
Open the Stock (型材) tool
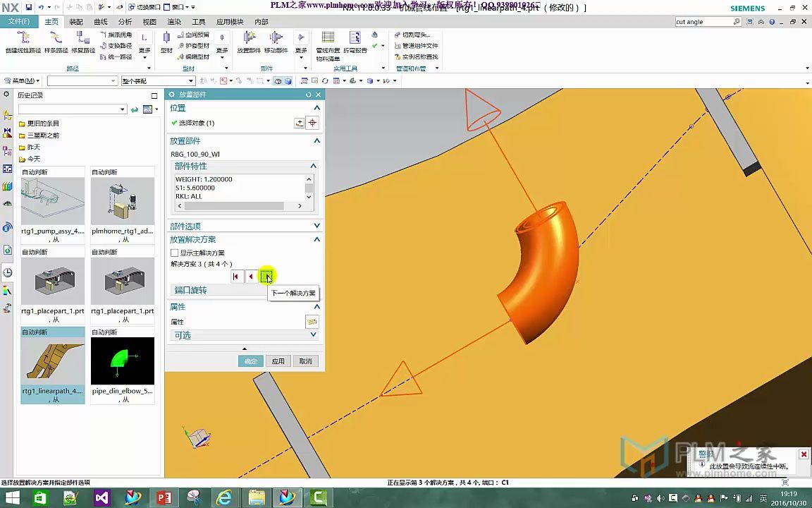click(166, 42)
